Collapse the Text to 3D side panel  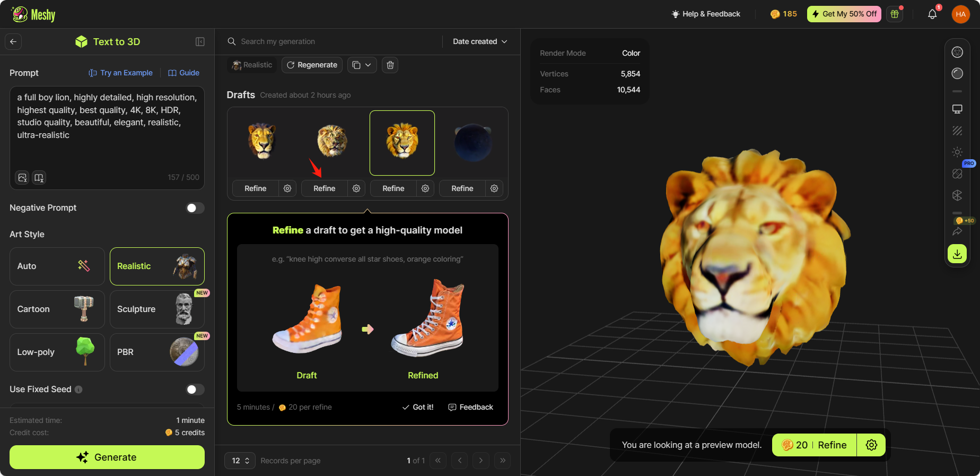click(200, 42)
